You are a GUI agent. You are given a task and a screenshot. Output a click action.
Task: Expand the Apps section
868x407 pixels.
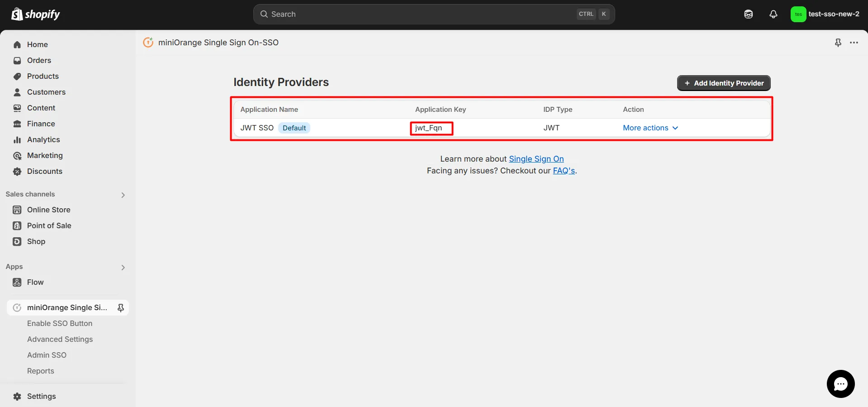coord(123,267)
